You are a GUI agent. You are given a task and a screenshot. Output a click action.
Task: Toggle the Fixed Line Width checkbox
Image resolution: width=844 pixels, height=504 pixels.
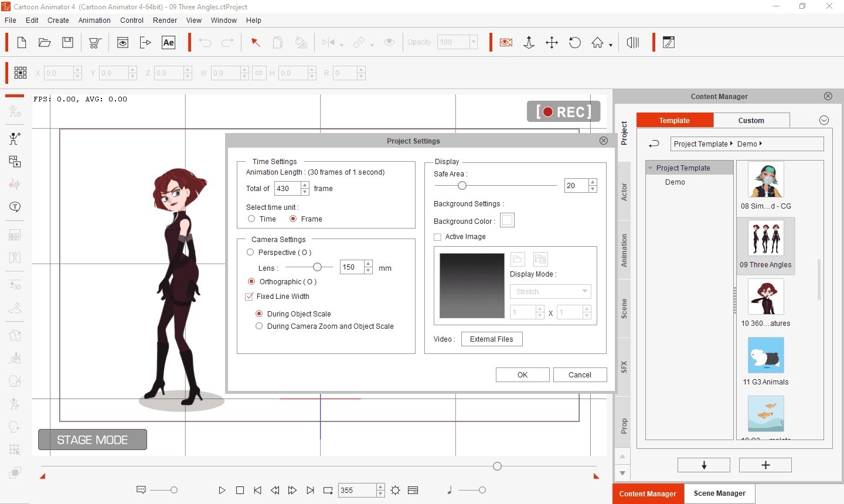click(249, 297)
